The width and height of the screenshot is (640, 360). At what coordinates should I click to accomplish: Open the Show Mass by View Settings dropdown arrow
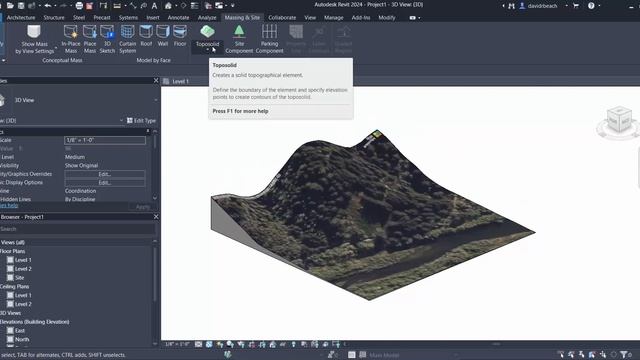pos(56,49)
